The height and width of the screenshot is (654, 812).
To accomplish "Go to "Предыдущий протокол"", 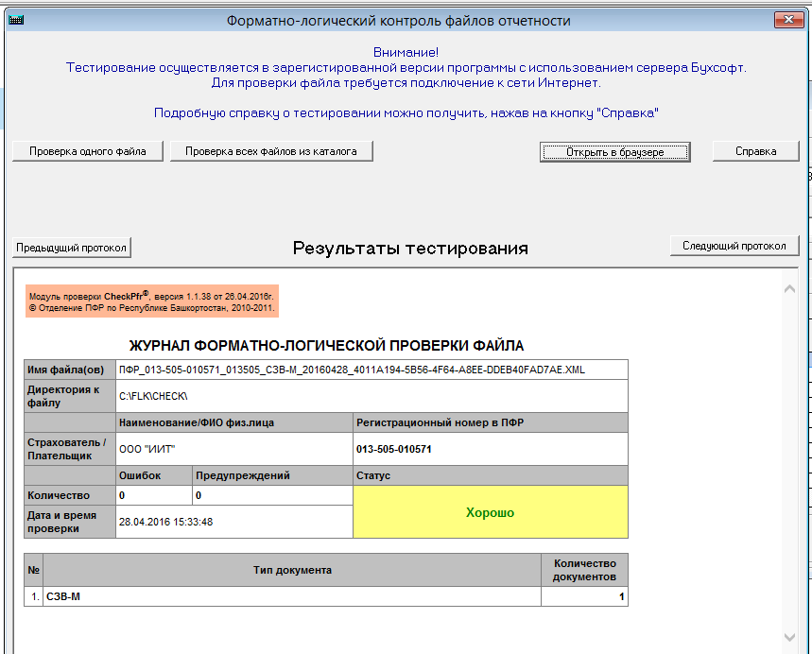I will tap(71, 248).
